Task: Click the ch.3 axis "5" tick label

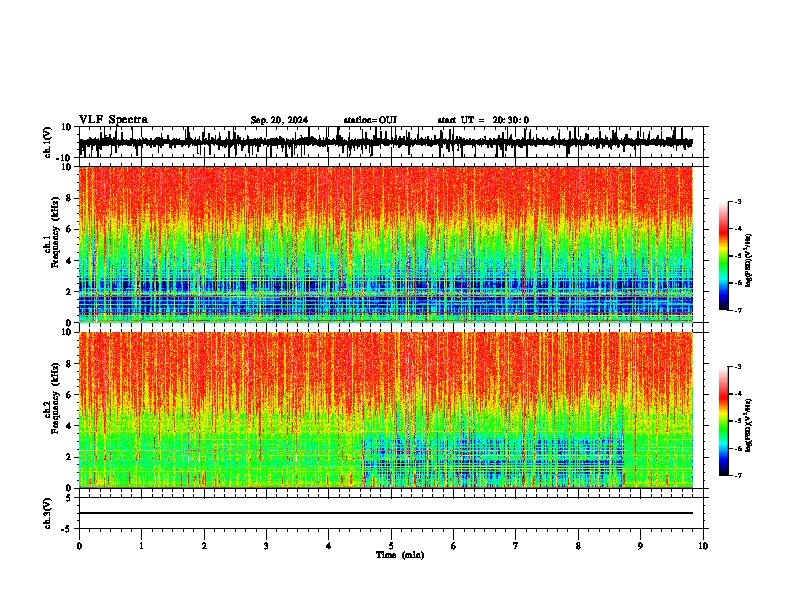Action: [x=69, y=498]
